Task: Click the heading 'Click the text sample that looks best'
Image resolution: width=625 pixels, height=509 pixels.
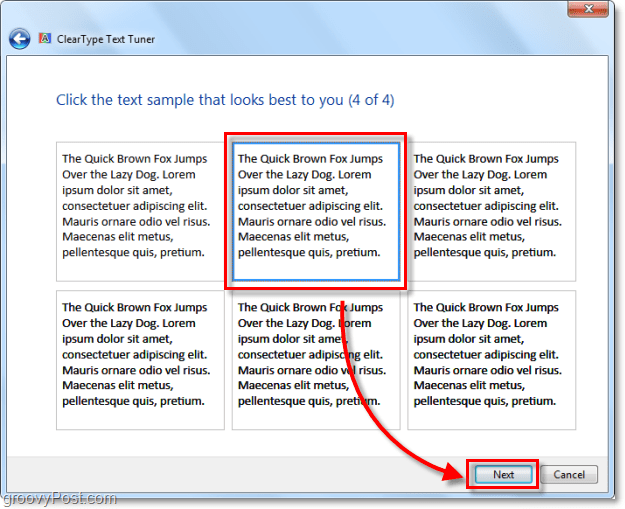Action: click(225, 100)
